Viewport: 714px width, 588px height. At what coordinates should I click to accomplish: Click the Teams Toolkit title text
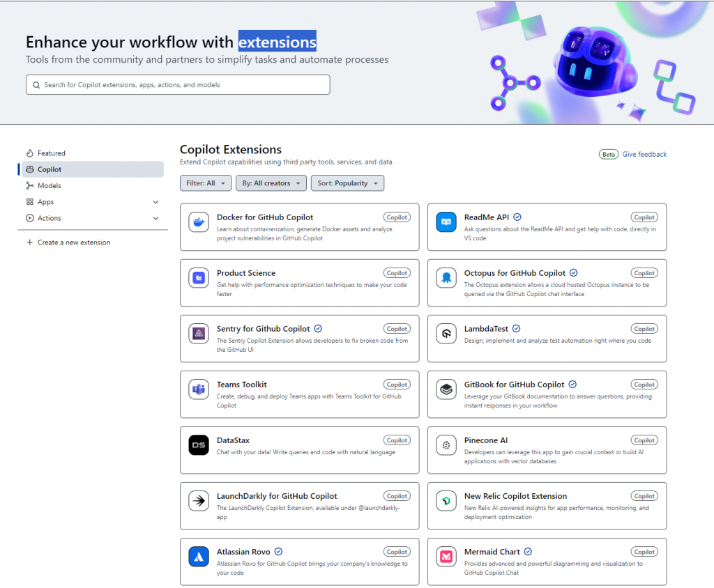(x=242, y=385)
